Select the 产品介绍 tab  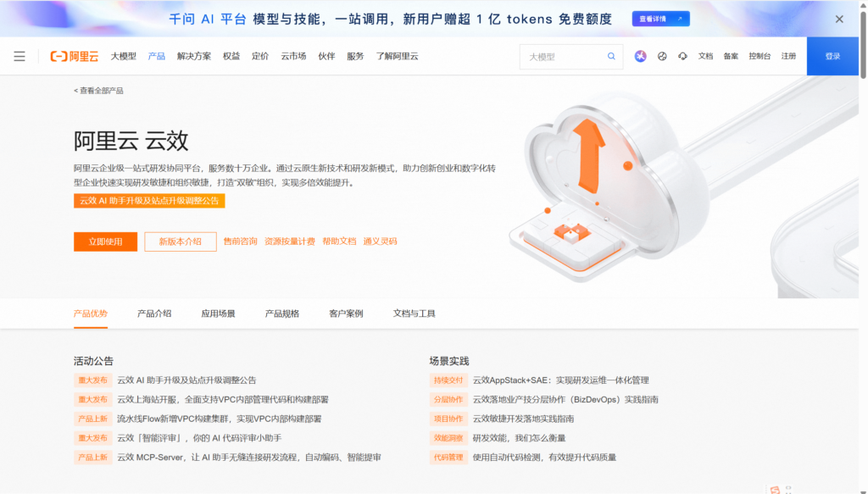pos(154,314)
